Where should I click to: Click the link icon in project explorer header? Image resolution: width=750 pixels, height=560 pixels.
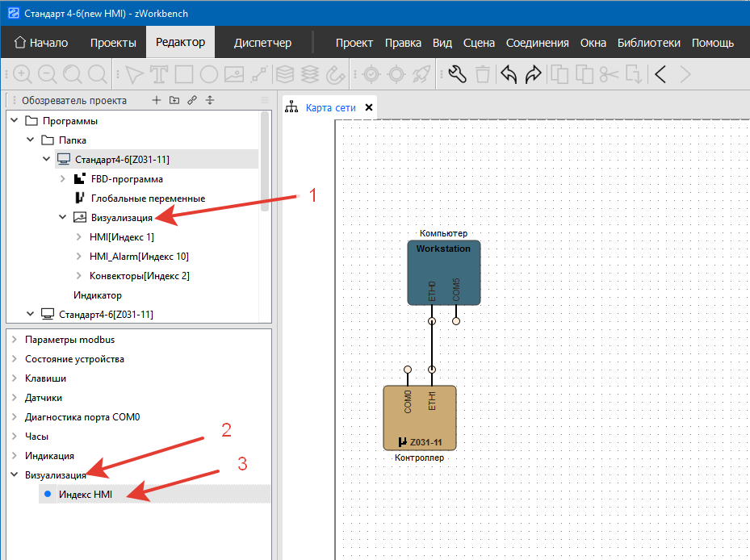[192, 101]
